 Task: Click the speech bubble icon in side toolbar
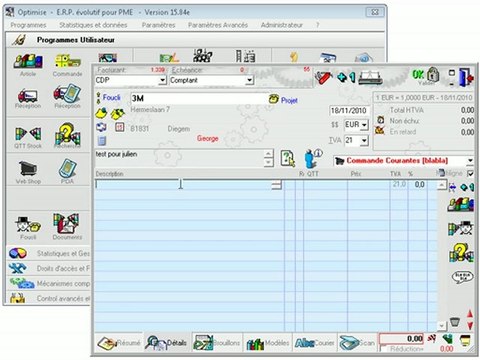click(462, 277)
